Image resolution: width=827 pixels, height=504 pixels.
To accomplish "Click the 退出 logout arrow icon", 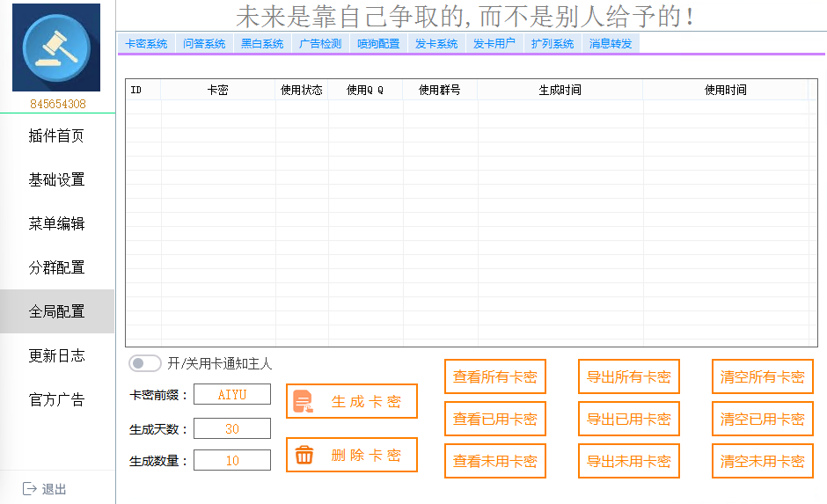I will [30, 489].
